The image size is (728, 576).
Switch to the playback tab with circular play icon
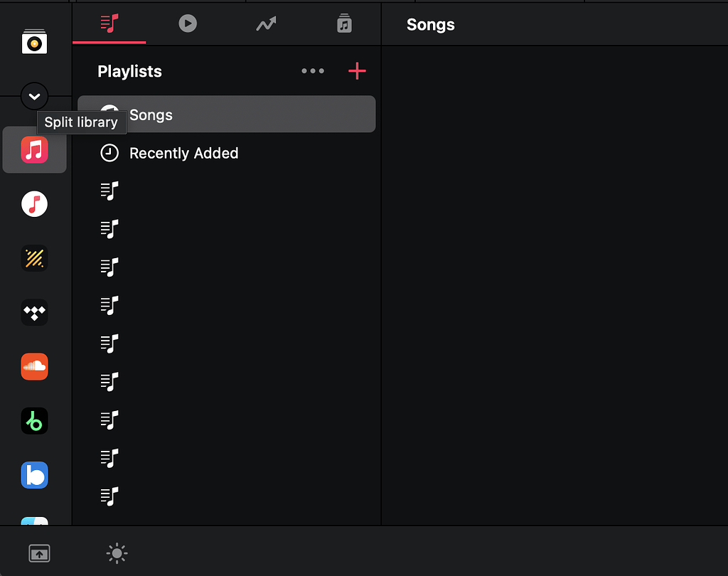coord(188,23)
